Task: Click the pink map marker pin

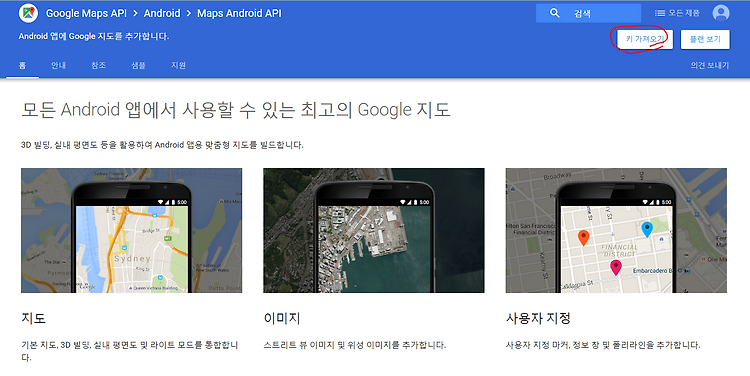Action: [616, 267]
